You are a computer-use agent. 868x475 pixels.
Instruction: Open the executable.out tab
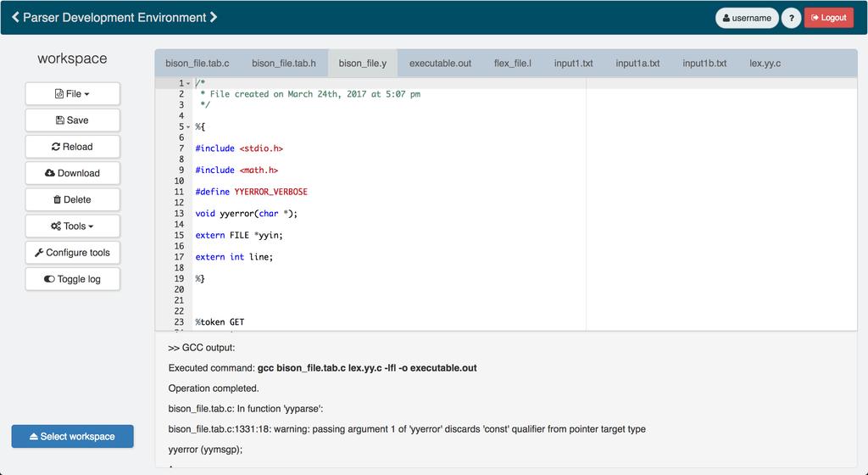[x=440, y=63]
